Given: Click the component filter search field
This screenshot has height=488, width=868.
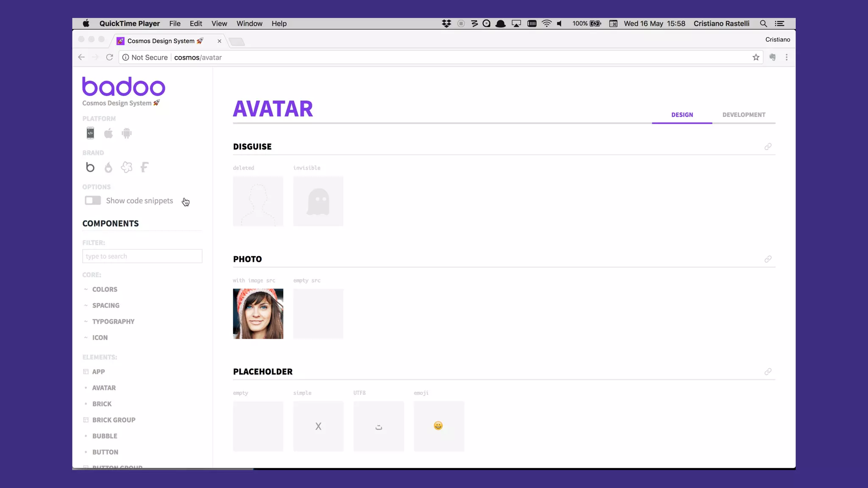Looking at the screenshot, I should point(142,256).
